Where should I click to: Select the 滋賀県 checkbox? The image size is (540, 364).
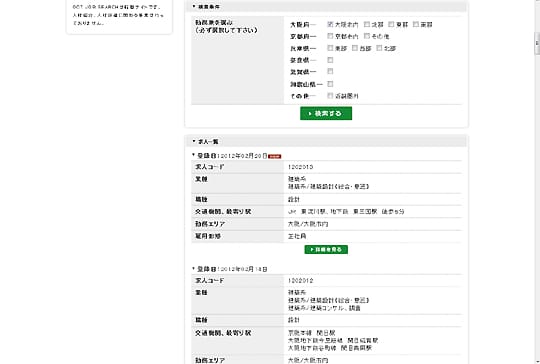point(330,71)
